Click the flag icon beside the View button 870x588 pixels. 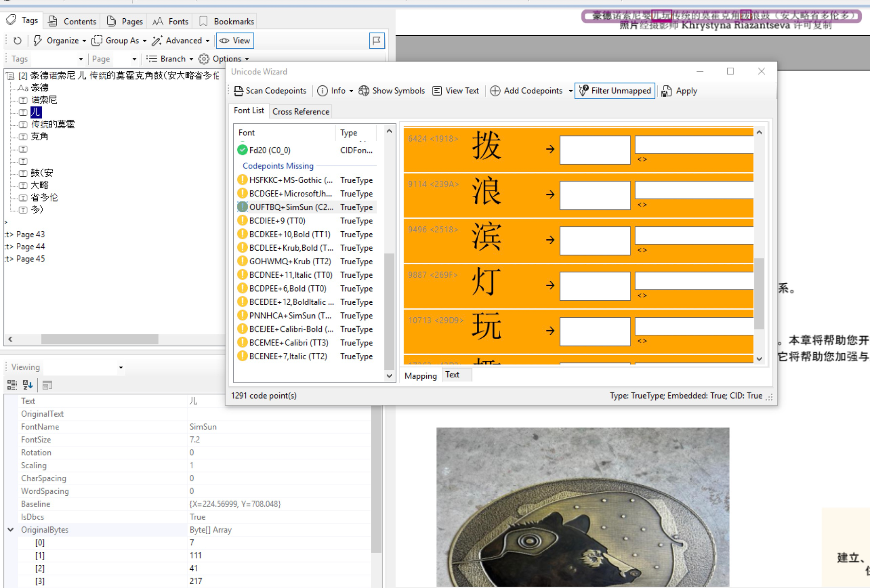376,40
